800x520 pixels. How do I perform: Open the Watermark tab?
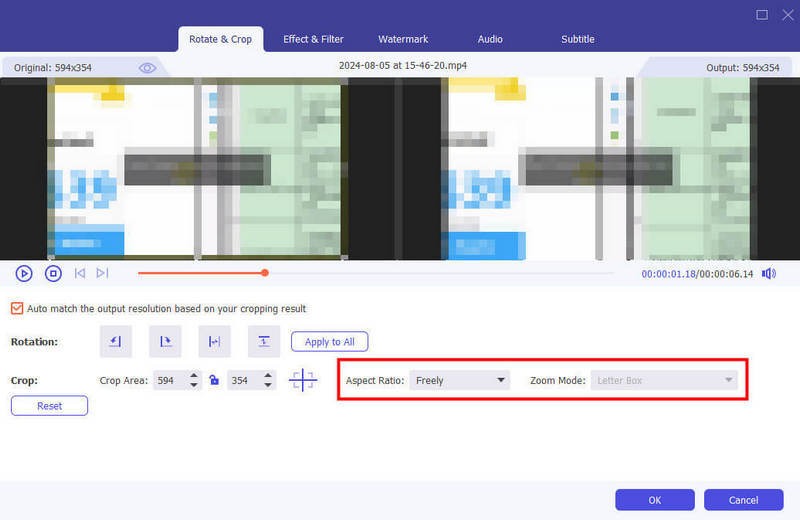[x=403, y=39]
